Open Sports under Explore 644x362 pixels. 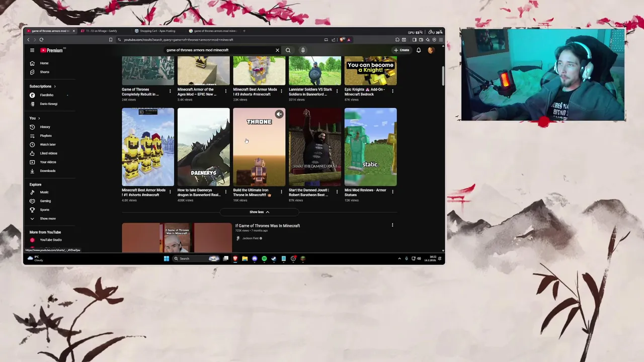click(44, 210)
